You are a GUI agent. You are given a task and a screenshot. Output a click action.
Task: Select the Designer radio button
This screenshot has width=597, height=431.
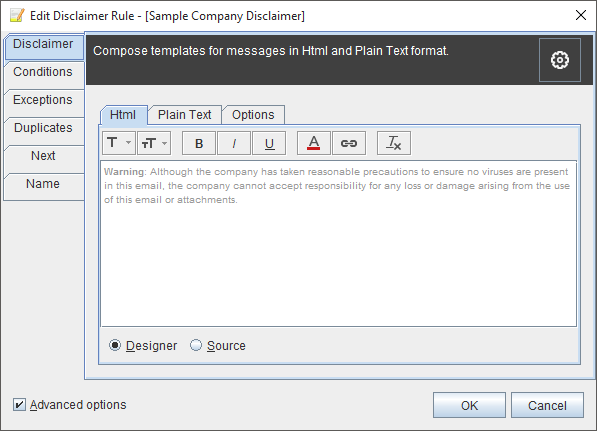click(115, 345)
